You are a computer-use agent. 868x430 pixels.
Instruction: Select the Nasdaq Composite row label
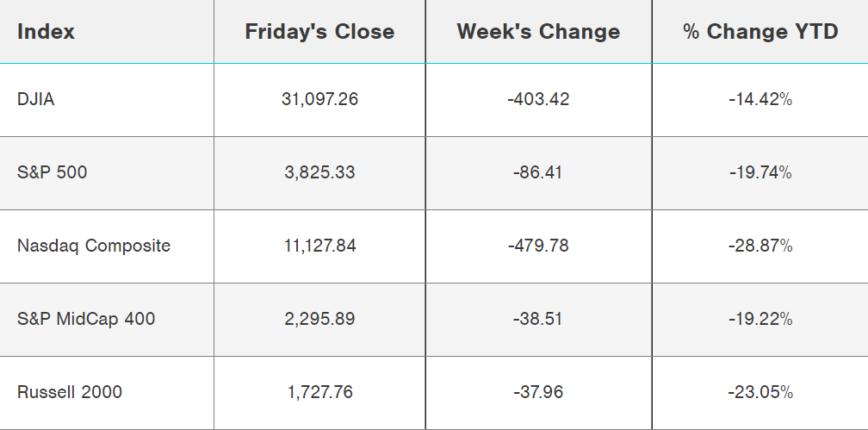pos(94,246)
